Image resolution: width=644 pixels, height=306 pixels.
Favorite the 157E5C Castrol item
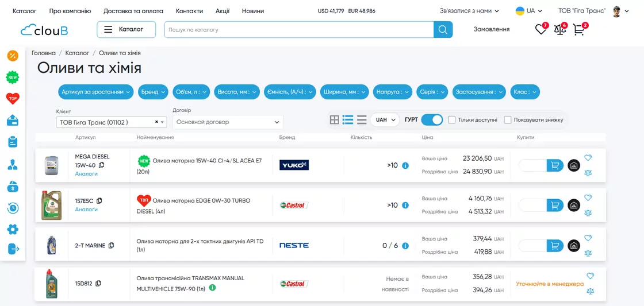(588, 197)
